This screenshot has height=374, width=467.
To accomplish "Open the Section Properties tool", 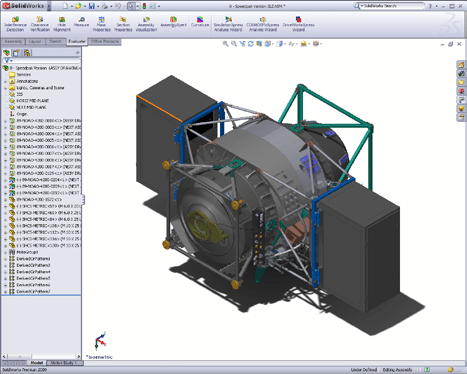I will pyautogui.click(x=123, y=24).
